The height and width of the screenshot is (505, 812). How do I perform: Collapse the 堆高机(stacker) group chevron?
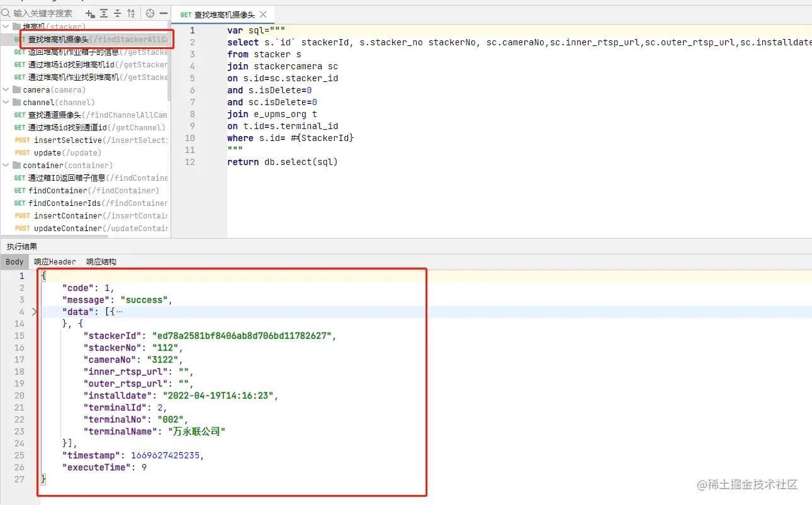point(6,26)
